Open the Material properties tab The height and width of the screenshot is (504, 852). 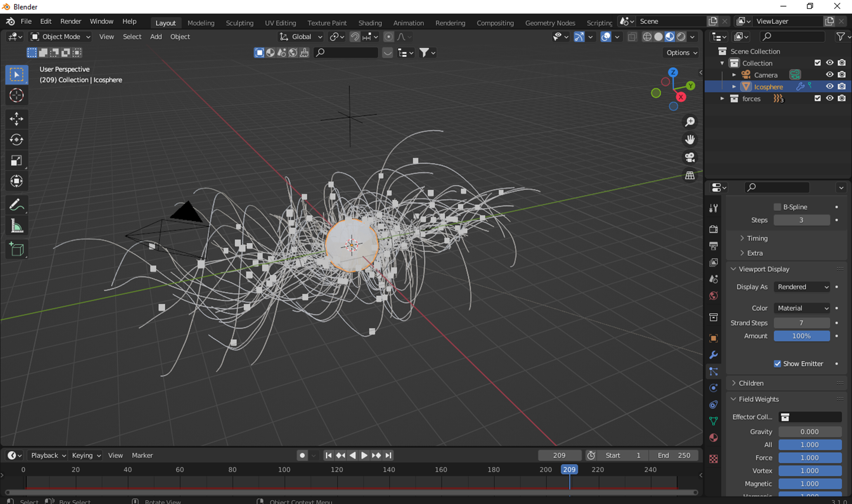(x=713, y=438)
